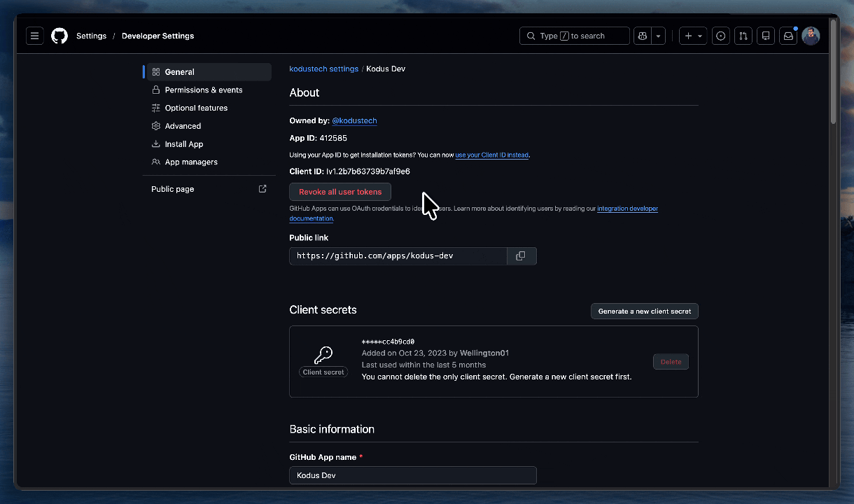Go to Optional features section
This screenshot has width=854, height=504.
click(x=196, y=108)
